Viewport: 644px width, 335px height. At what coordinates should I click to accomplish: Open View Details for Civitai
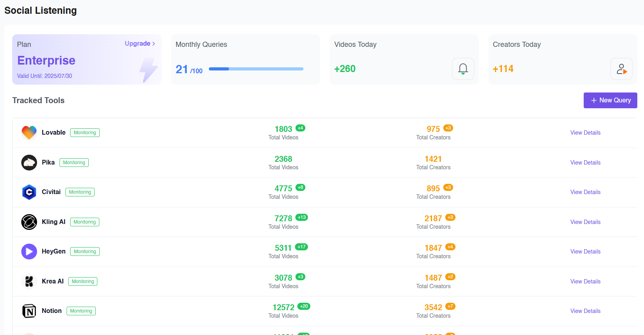pyautogui.click(x=585, y=192)
